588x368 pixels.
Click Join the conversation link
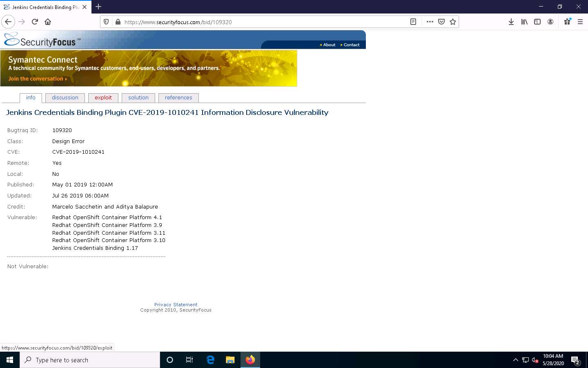click(37, 79)
